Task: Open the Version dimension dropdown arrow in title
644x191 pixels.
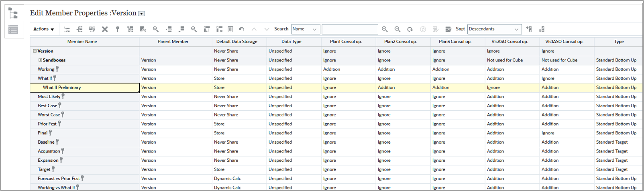Action: (x=141, y=14)
